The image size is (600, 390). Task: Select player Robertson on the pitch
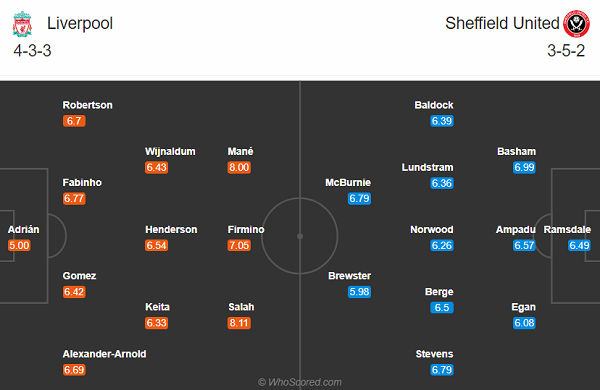coord(88,105)
